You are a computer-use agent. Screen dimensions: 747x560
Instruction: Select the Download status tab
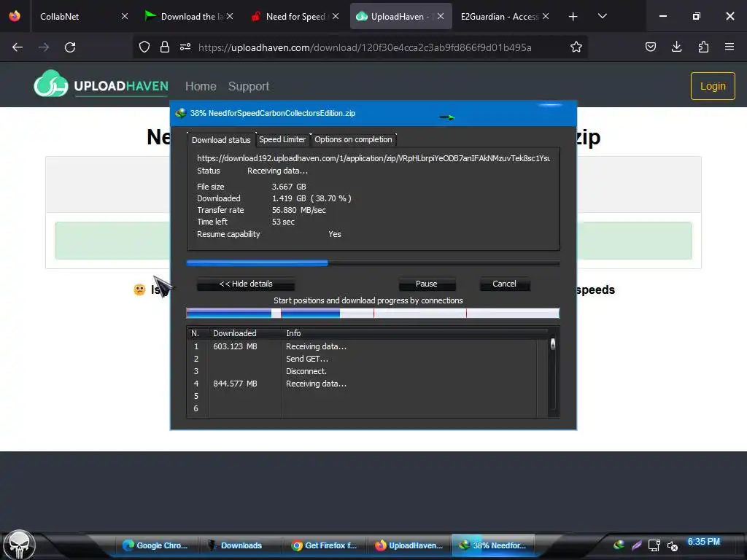[x=221, y=139]
